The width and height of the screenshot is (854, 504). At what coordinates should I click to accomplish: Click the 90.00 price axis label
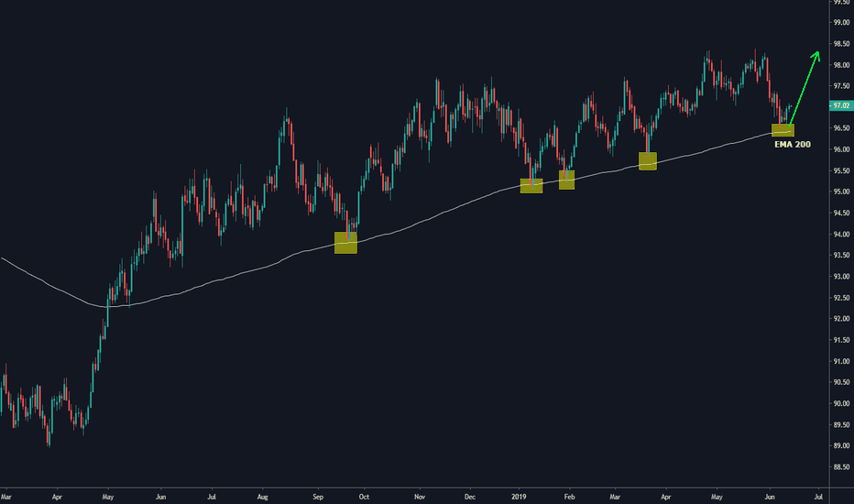pos(841,404)
